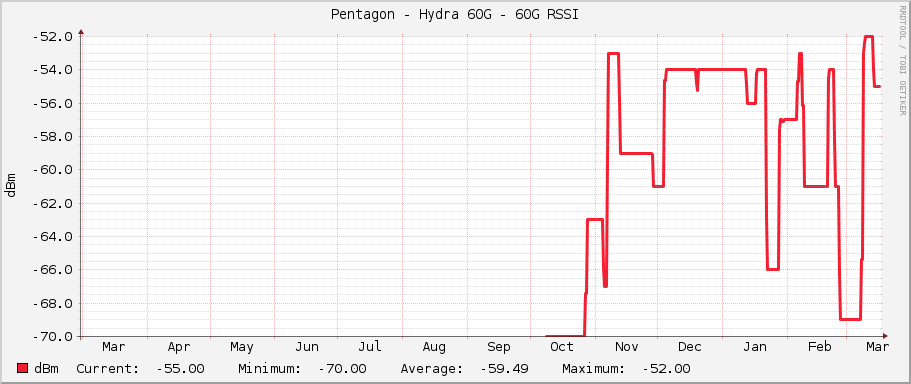
Task: Click the 'Aug' month label
Action: point(434,347)
